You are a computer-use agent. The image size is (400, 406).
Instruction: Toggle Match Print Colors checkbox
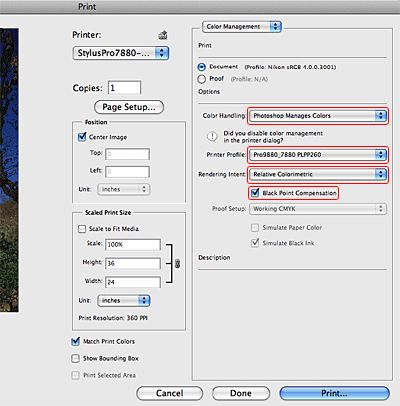click(x=76, y=341)
